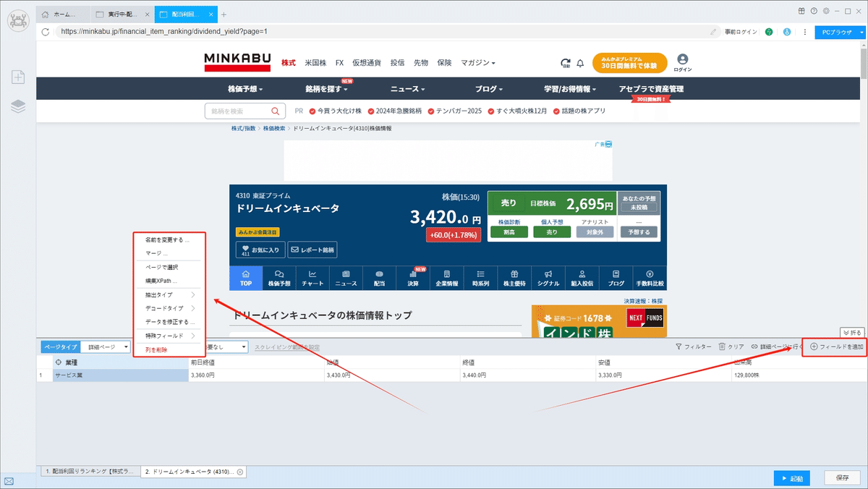868x489 pixels.
Task: Close the ドリームインキュベータ bottom page tab
Action: click(x=240, y=472)
